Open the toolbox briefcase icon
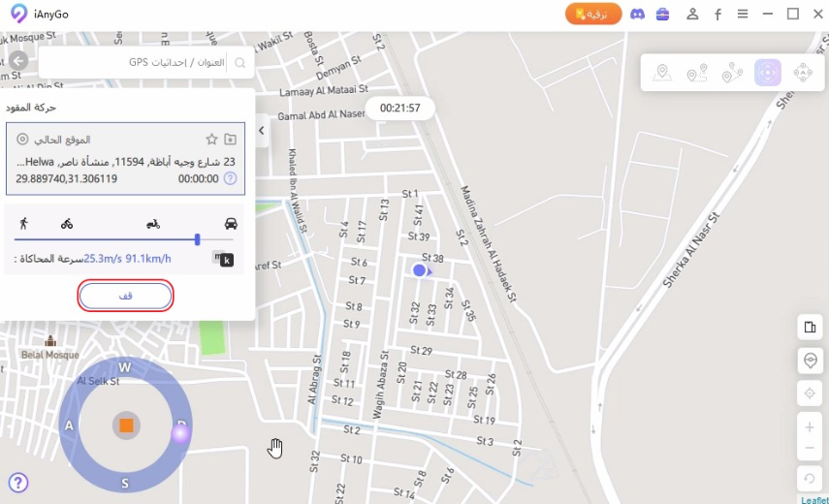Screen dimensions: 829x504 (663, 14)
